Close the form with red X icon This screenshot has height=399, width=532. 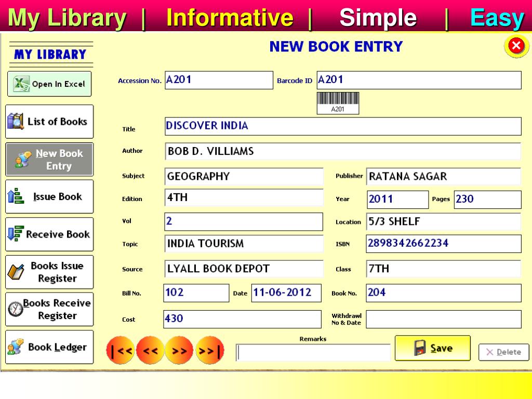(516, 46)
